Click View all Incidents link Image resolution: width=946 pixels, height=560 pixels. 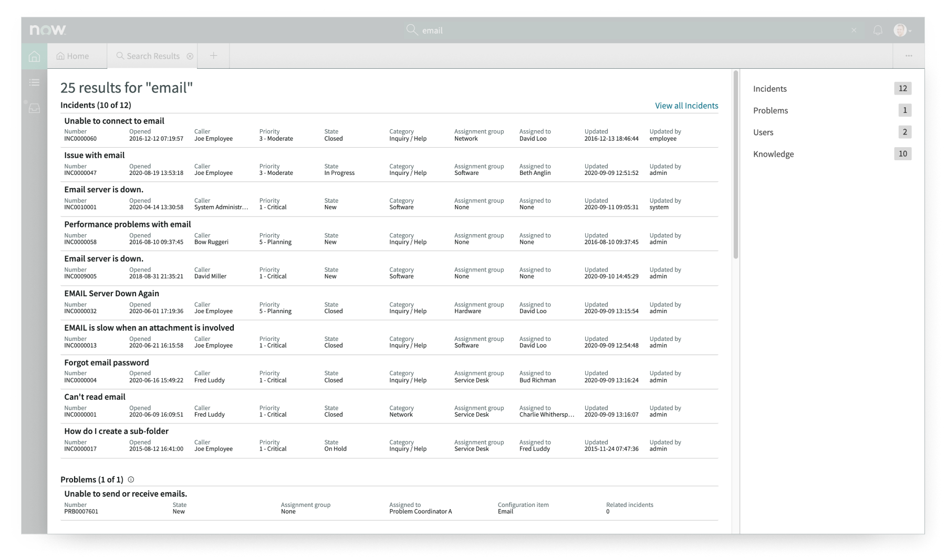pos(687,106)
